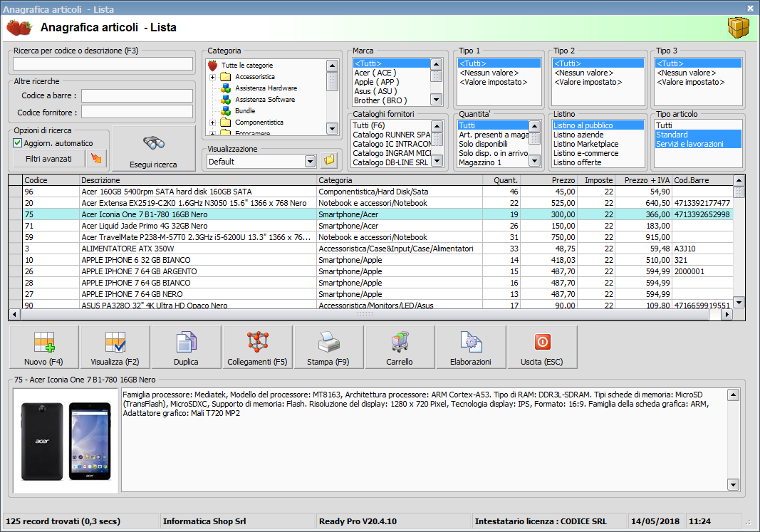Select Magazzino 1 quantity filter

coord(480,162)
